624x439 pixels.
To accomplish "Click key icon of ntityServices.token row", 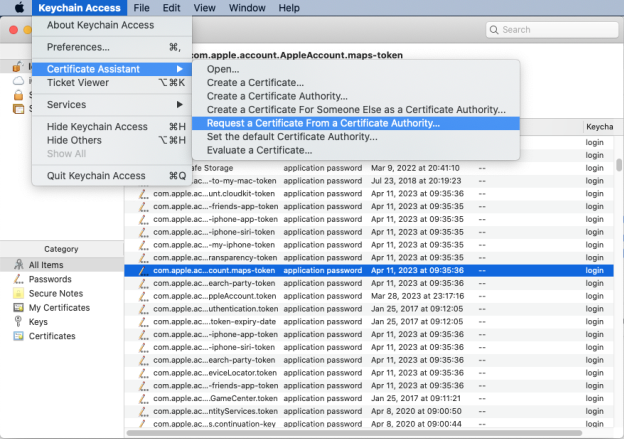I will pyautogui.click(x=143, y=411).
